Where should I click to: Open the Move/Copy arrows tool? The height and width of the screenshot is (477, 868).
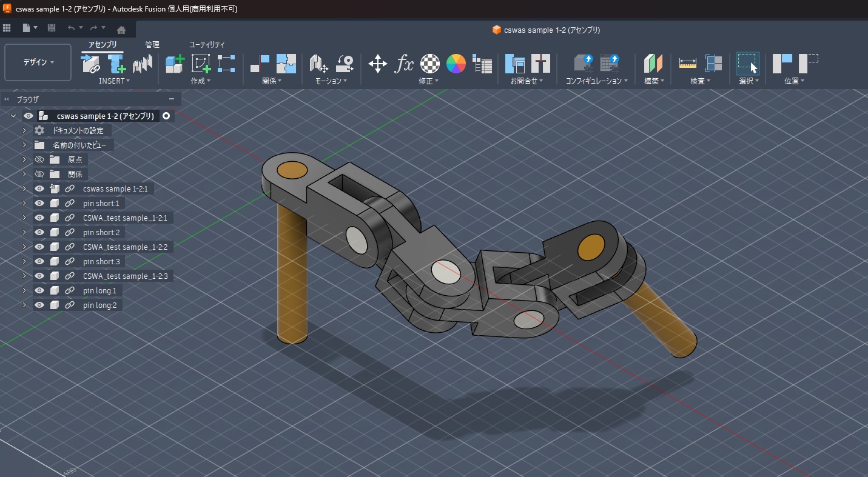(x=377, y=64)
